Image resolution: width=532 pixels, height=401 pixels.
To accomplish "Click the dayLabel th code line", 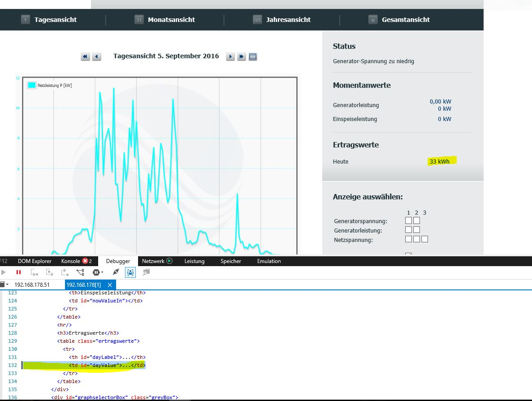I will click(x=107, y=357).
